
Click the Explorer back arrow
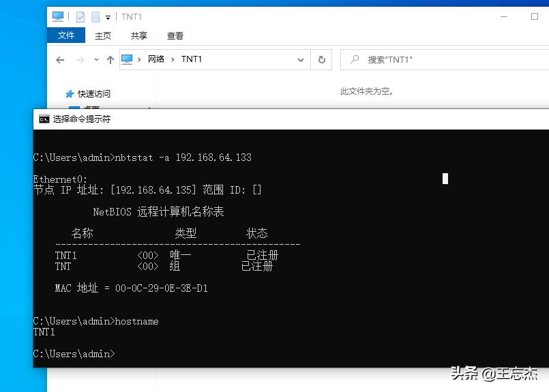[x=60, y=60]
